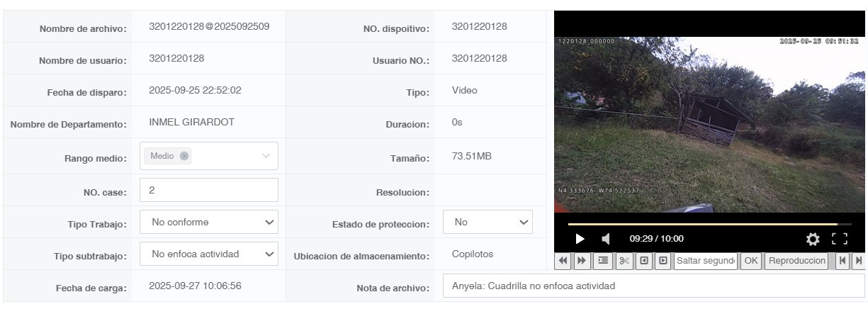
Task: Click the rewind double-arrow button
Action: [563, 260]
